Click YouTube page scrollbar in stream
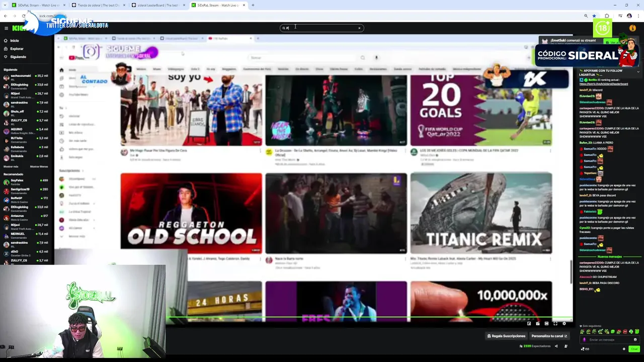The image size is (644, 362). [x=571, y=271]
